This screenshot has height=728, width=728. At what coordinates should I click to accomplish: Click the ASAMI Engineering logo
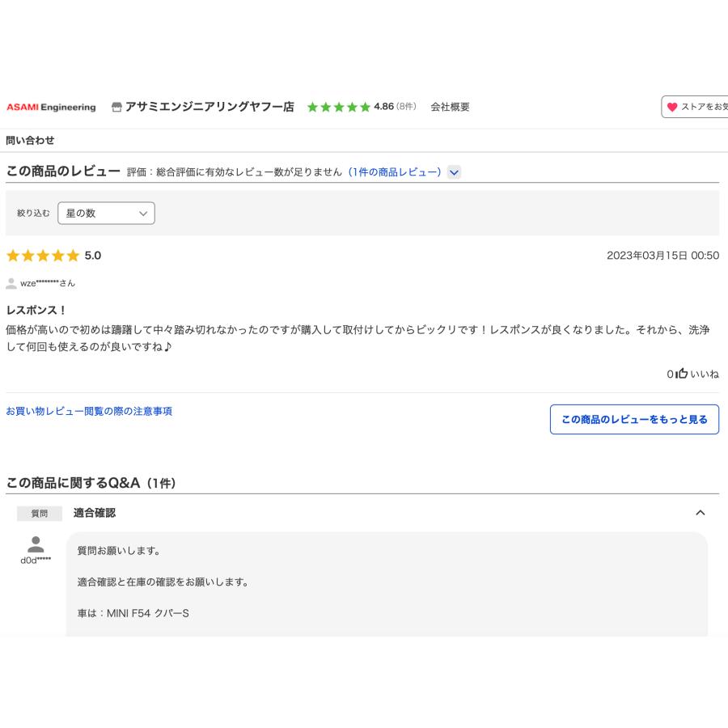[51, 107]
